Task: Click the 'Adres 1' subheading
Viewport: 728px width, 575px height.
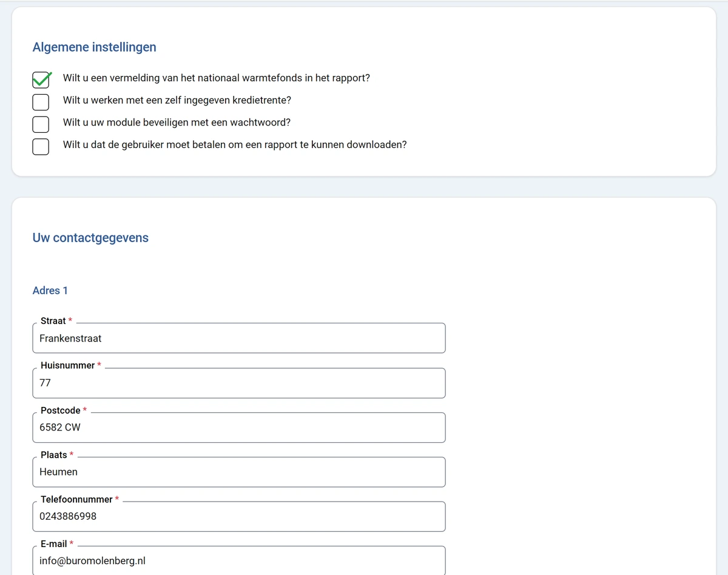Action: click(50, 291)
